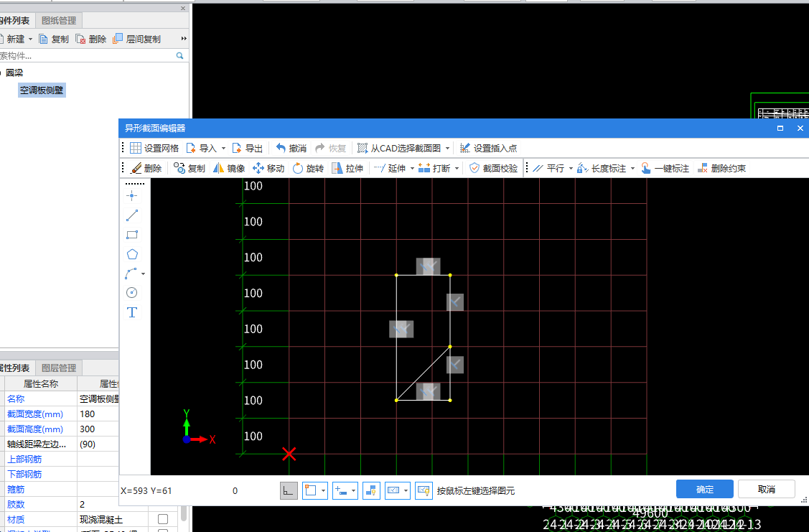Open the 长度标注 dropdown arrow
Image resolution: width=809 pixels, height=532 pixels.
(x=632, y=168)
